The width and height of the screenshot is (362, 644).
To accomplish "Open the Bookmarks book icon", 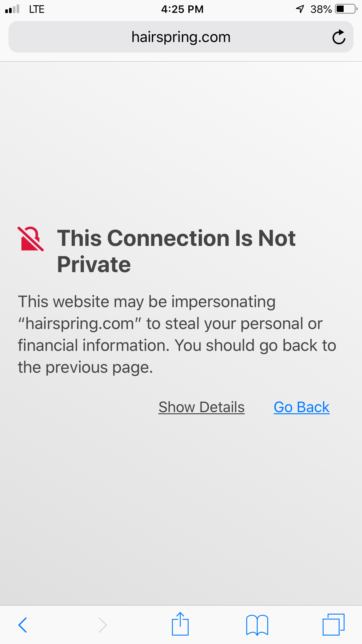I will [257, 625].
